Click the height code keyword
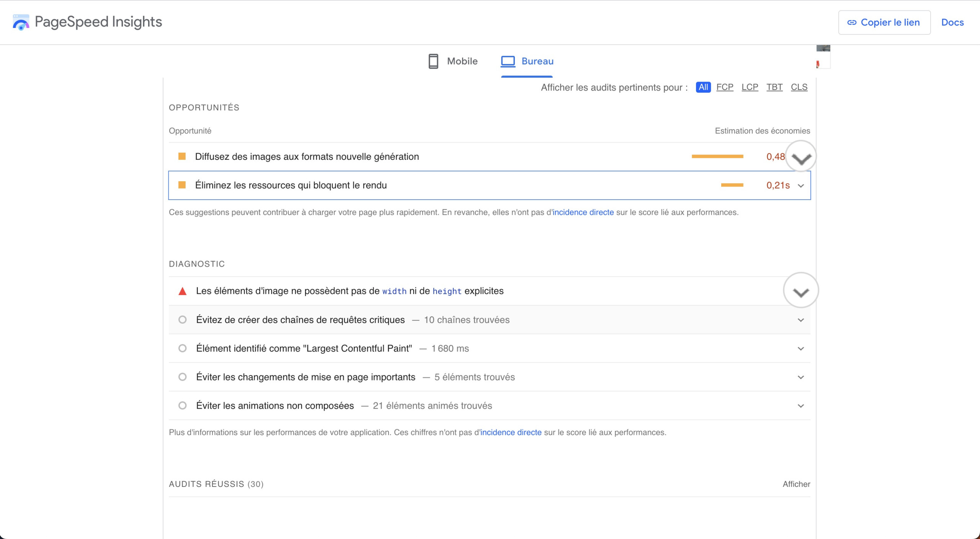This screenshot has width=980, height=539. 447,292
